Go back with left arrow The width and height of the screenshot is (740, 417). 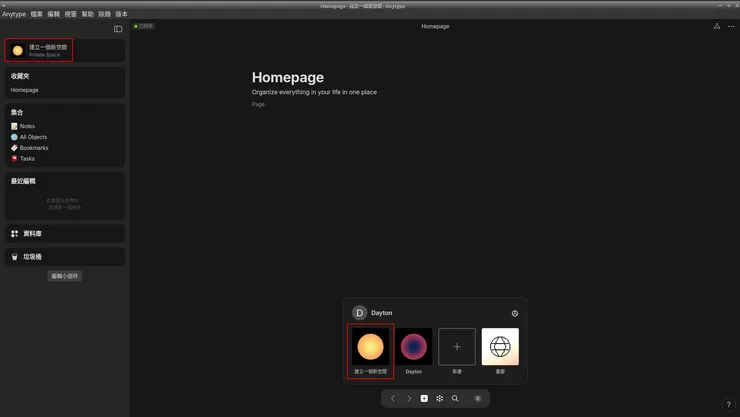[x=393, y=399]
